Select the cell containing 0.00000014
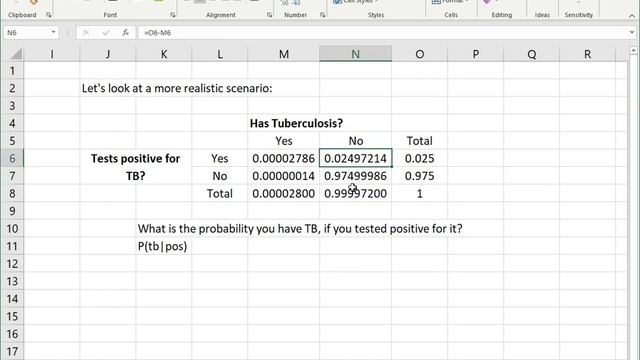Viewport: 640px width, 360px height. coord(284,176)
